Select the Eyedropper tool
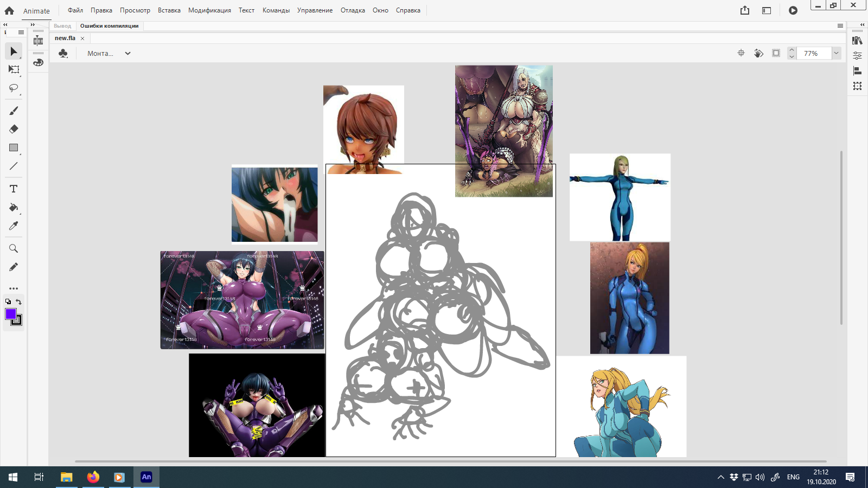 pos(14,226)
